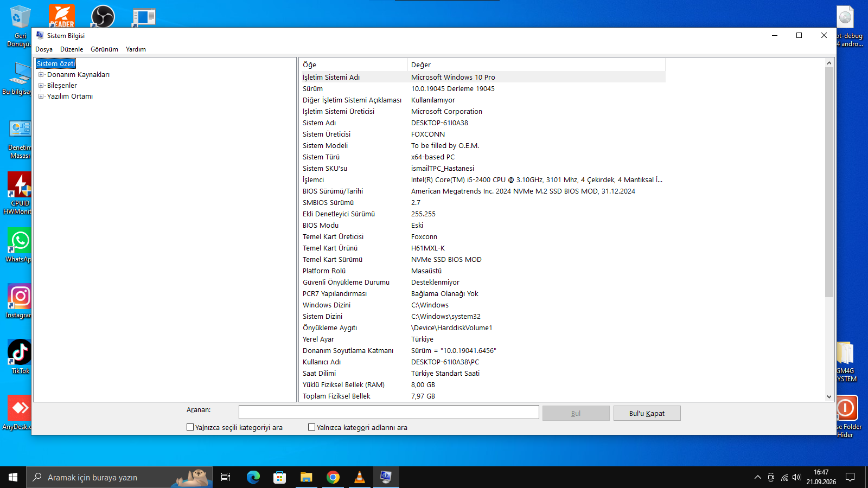Open the taskbar clock and date
868x488 pixels.
tap(821, 477)
